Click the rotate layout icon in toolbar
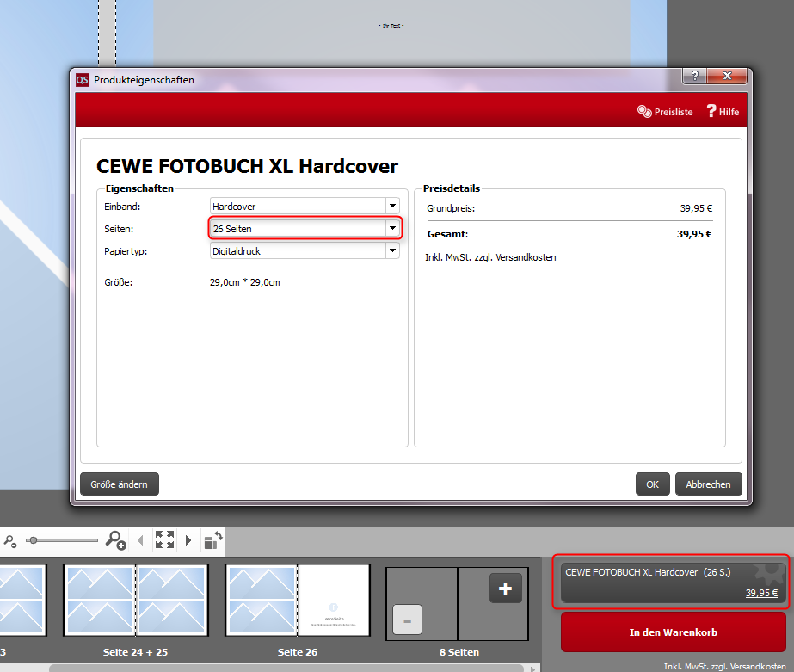 pos(212,540)
